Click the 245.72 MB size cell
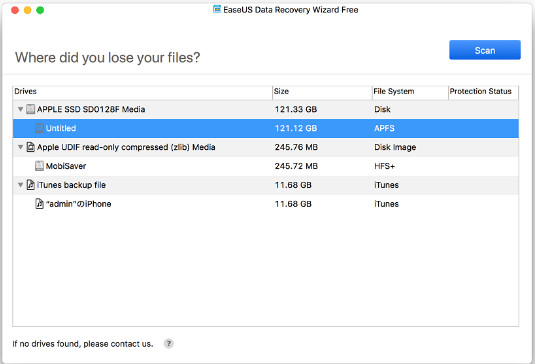 [x=296, y=166]
